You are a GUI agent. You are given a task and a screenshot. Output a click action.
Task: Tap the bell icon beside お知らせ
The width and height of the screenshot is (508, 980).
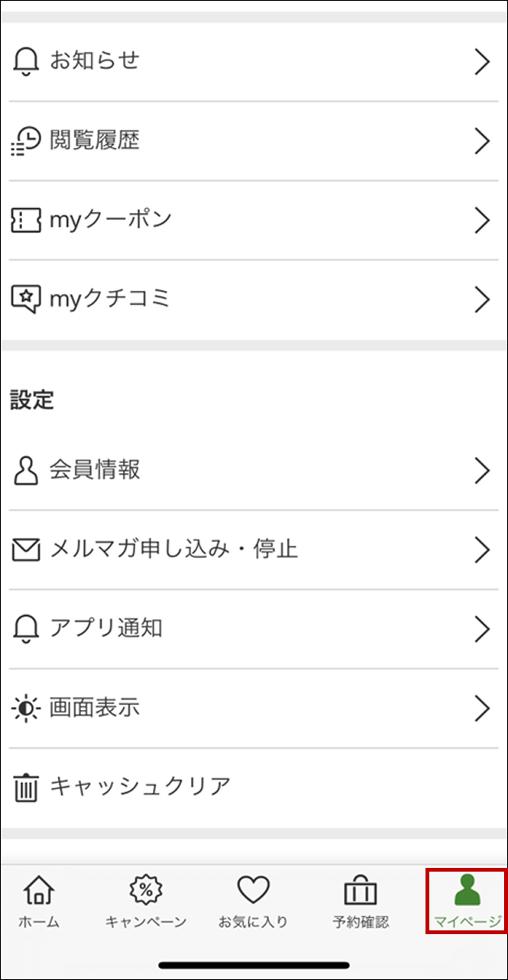26,62
